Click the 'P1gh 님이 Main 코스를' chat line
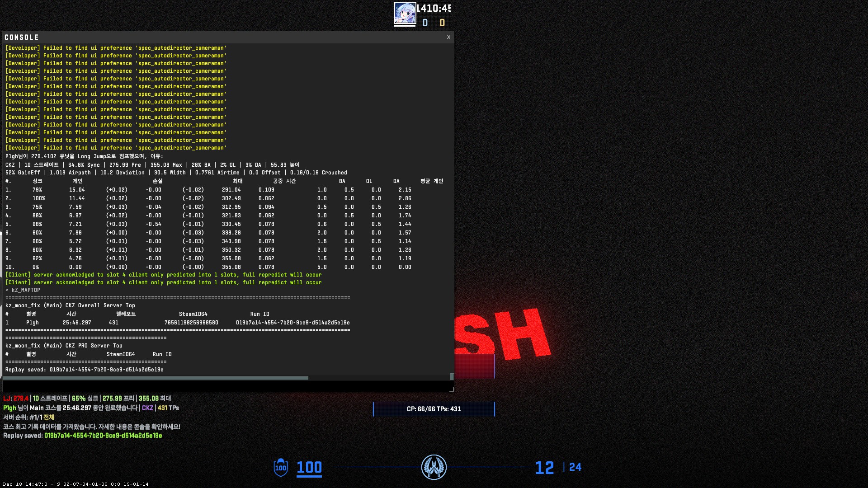868x488 pixels. (x=91, y=408)
